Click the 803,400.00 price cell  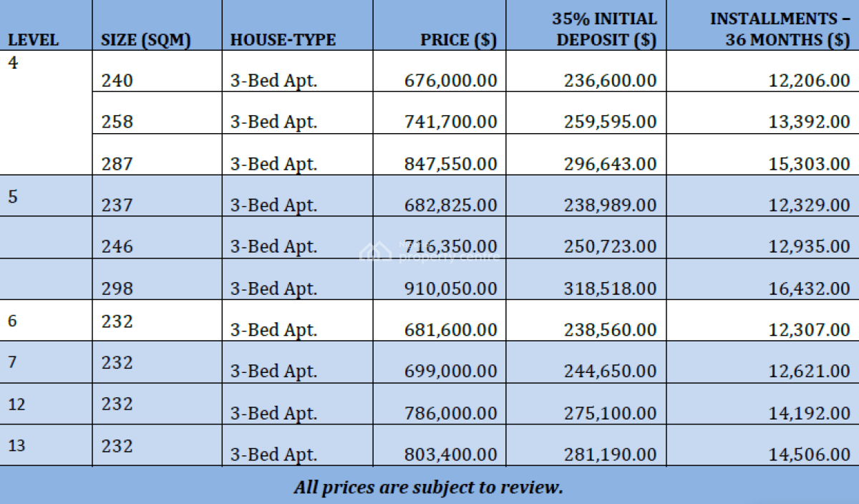[450, 454]
